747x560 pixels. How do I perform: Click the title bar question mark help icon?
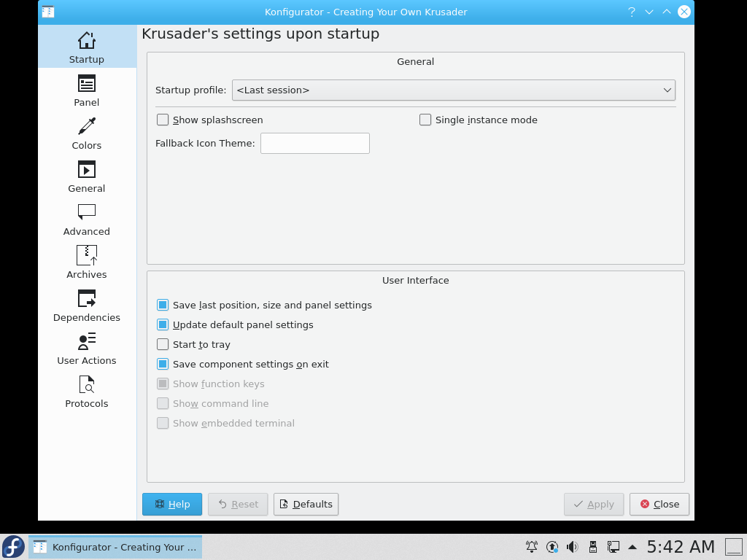(x=631, y=12)
